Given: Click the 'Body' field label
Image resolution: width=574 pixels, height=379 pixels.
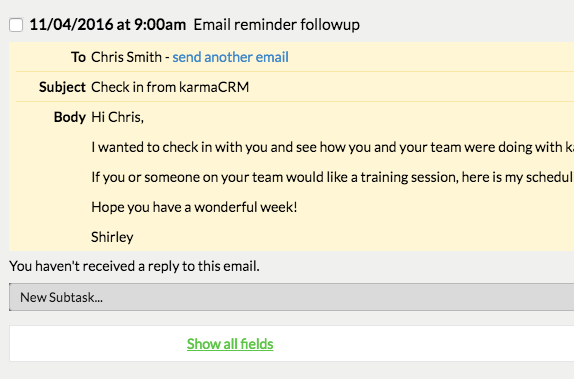Looking at the screenshot, I should click(x=70, y=117).
